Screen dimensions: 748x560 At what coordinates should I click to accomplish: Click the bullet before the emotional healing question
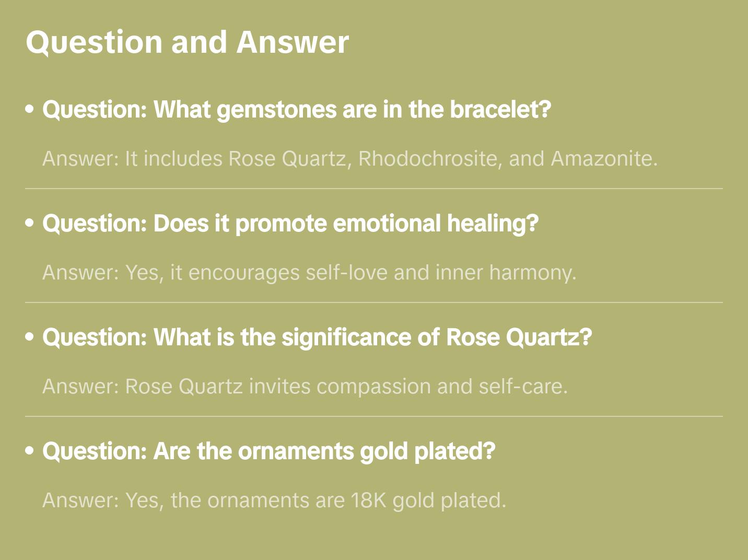click(x=30, y=224)
